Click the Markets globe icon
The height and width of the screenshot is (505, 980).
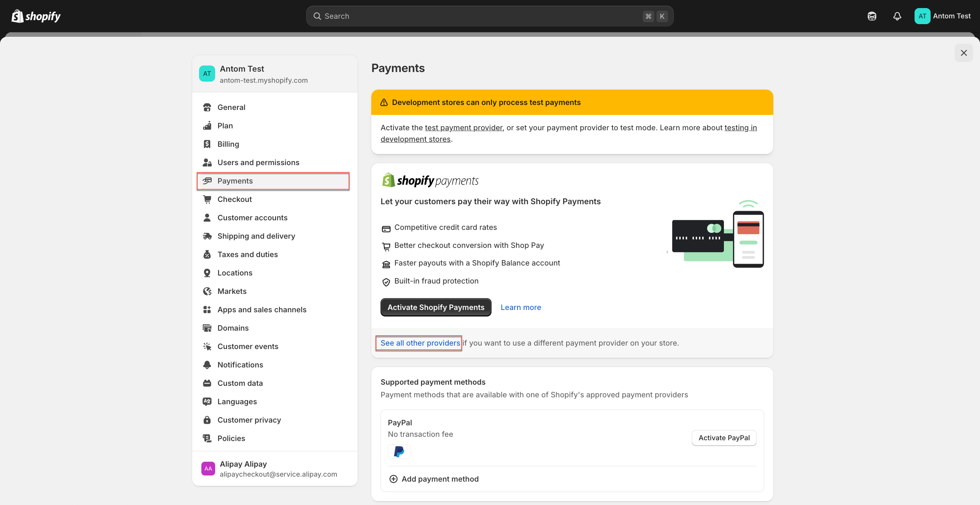point(207,291)
